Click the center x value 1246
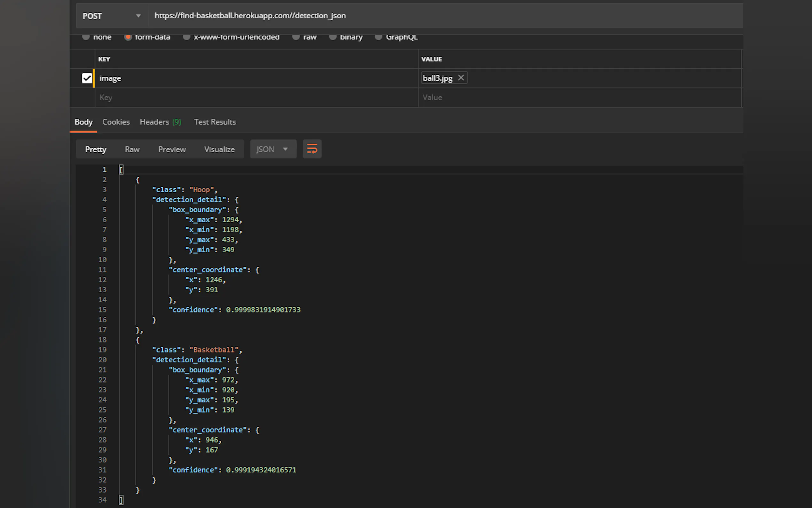 [x=214, y=280]
